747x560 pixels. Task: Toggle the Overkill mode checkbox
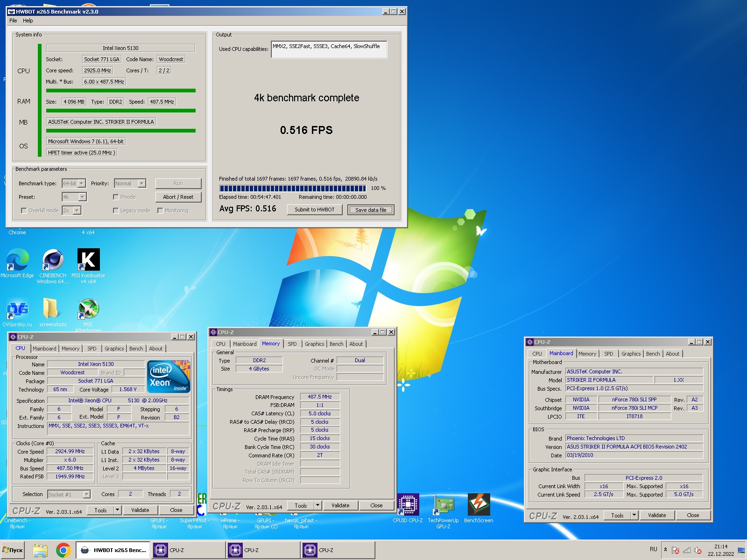(24, 210)
